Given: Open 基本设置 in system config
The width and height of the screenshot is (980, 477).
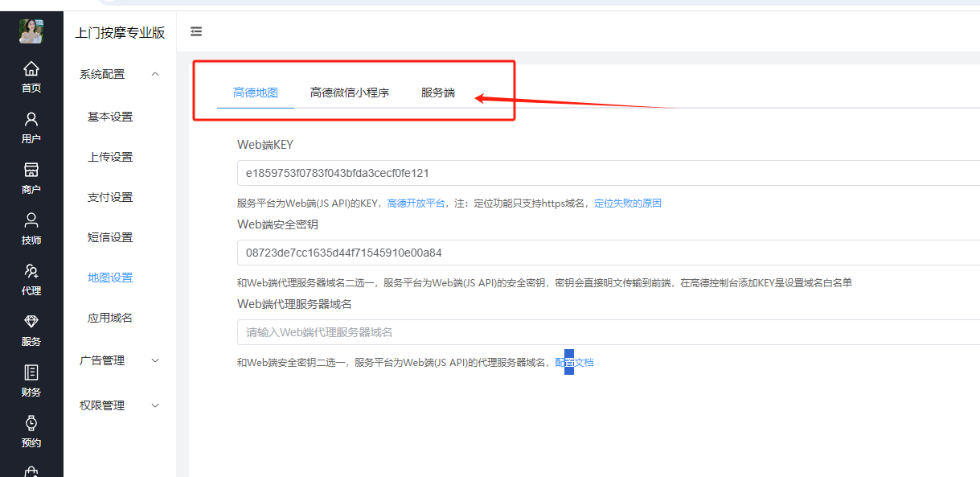Looking at the screenshot, I should tap(110, 117).
